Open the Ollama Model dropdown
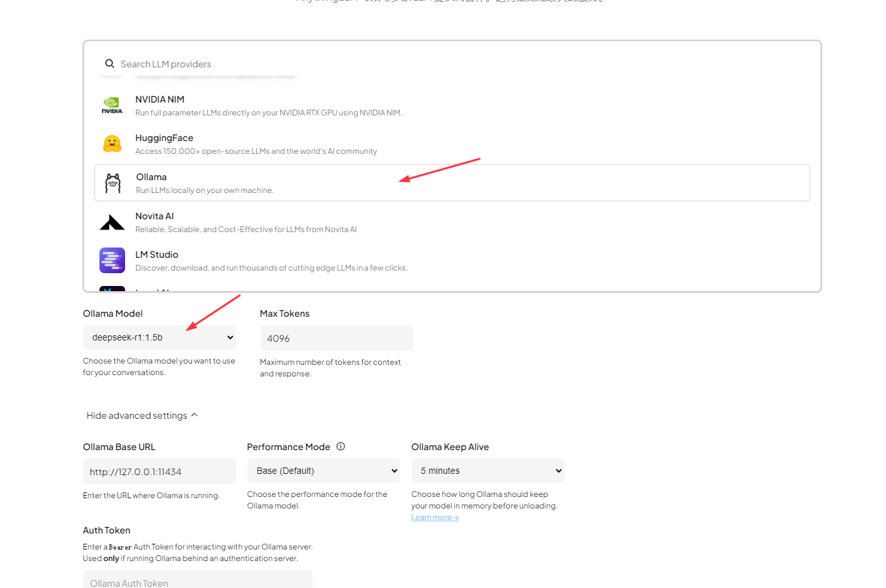886x588 pixels. pyautogui.click(x=160, y=337)
